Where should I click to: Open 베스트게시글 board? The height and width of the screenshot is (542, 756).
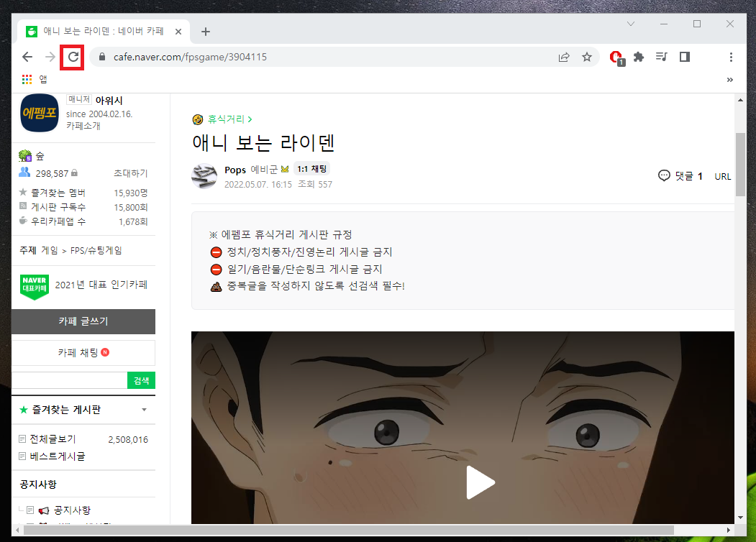tap(58, 456)
